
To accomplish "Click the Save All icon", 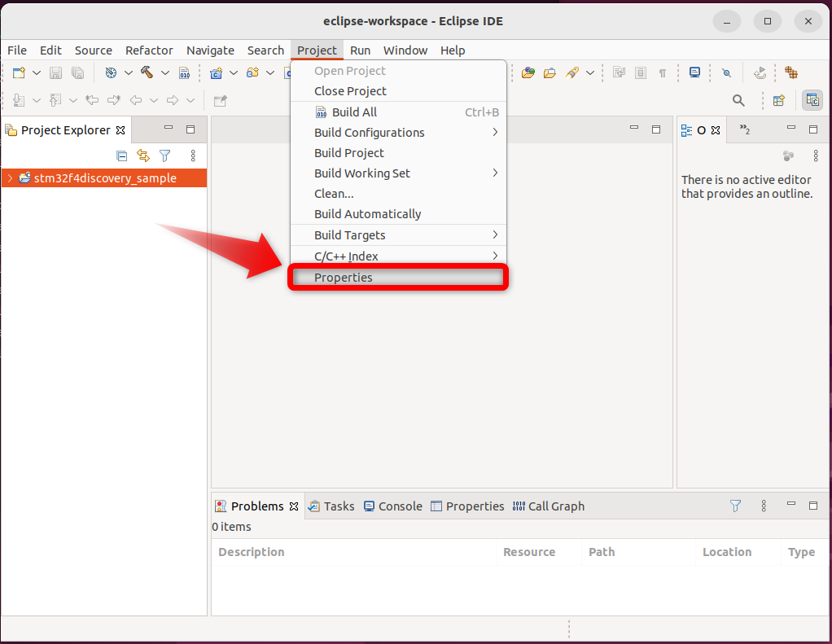I will tap(77, 72).
